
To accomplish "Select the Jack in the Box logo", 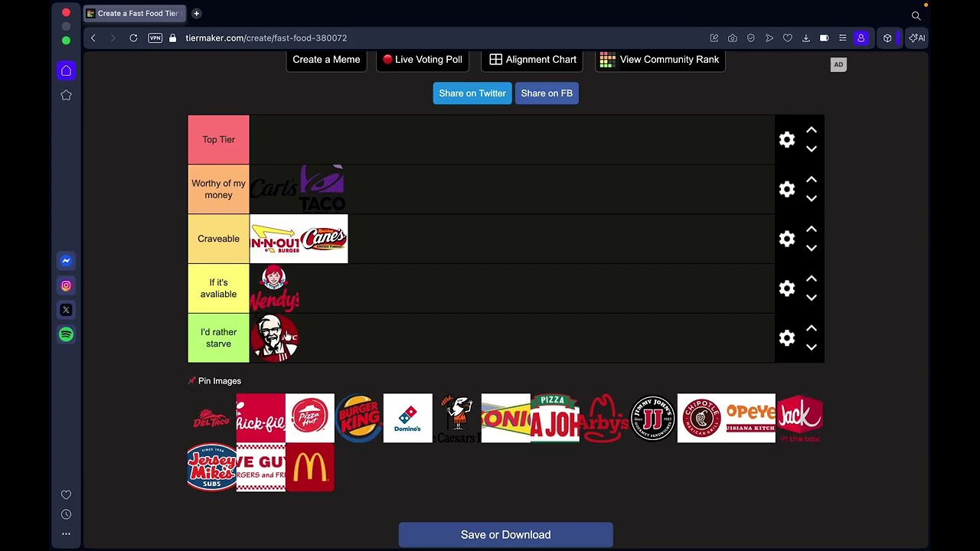I will pos(799,419).
